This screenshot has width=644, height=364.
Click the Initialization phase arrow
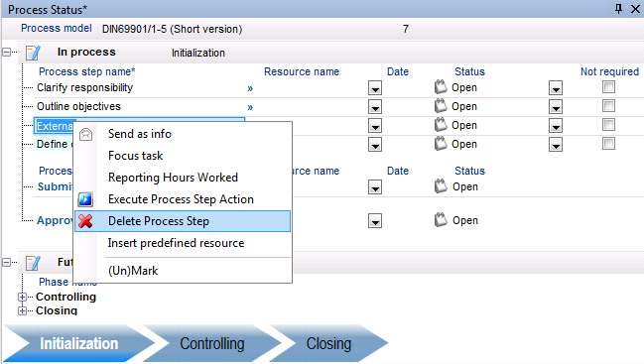(78, 343)
